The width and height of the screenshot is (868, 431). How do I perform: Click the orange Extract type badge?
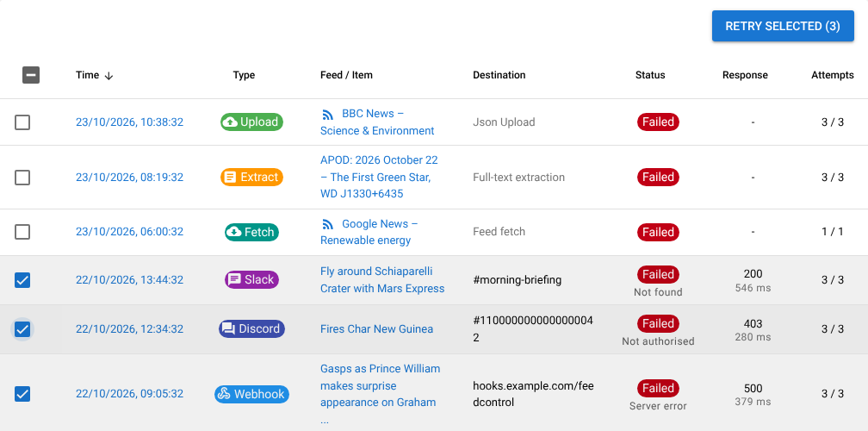[251, 178]
